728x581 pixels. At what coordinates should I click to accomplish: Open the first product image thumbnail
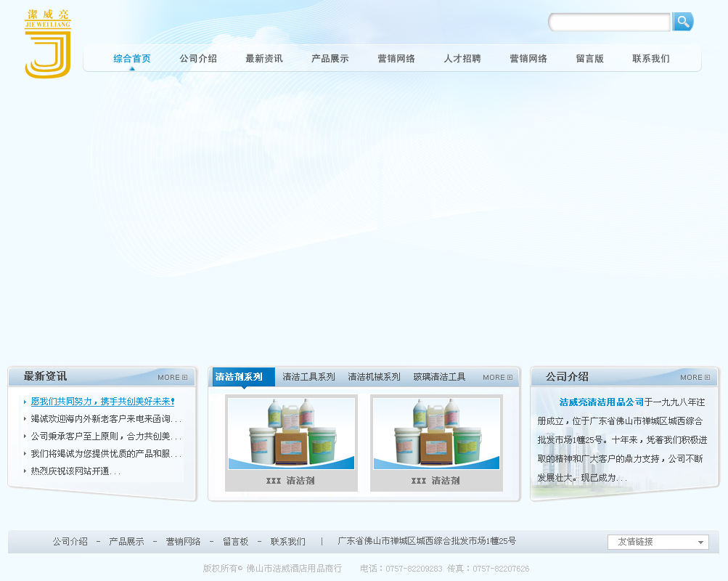point(291,434)
